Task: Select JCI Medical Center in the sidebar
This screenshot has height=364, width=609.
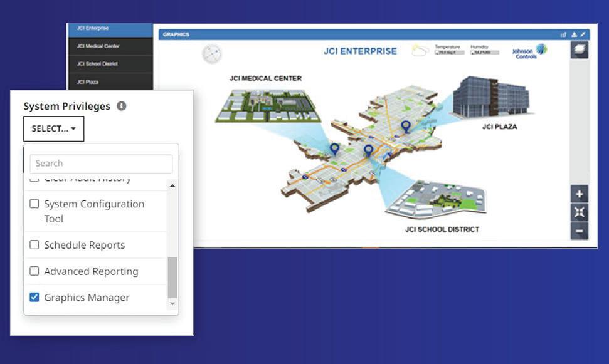Action: 110,46
